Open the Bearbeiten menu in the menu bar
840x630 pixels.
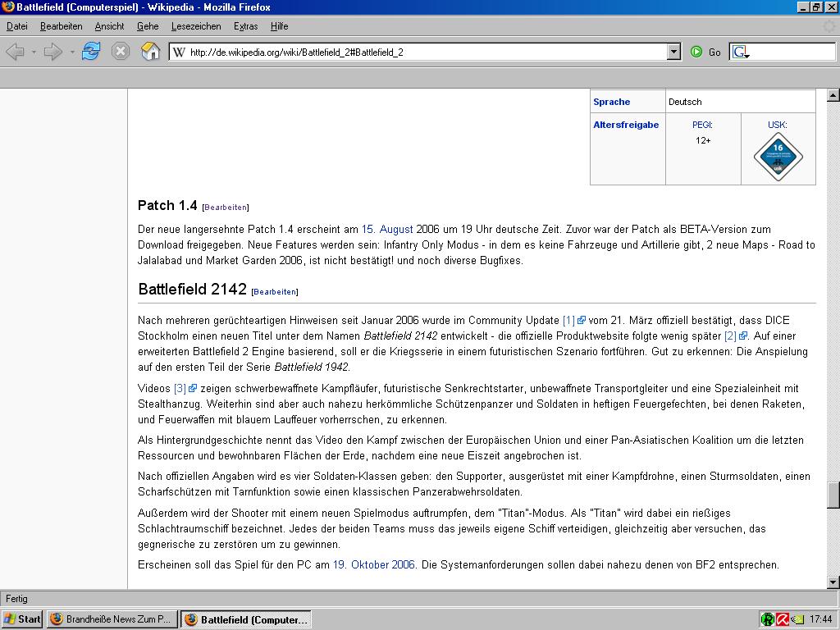(x=61, y=26)
